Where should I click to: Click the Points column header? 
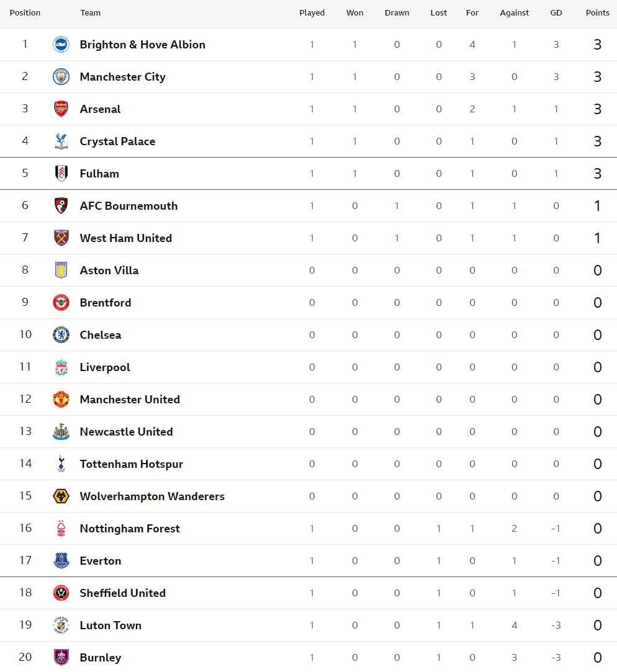tap(597, 13)
